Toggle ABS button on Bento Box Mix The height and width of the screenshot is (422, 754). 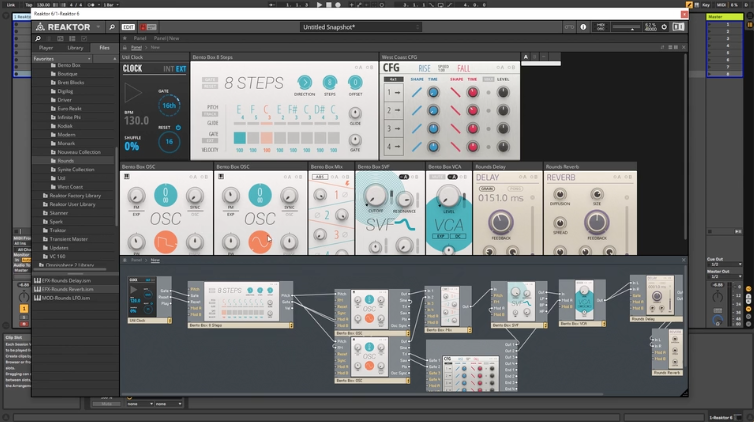point(320,177)
